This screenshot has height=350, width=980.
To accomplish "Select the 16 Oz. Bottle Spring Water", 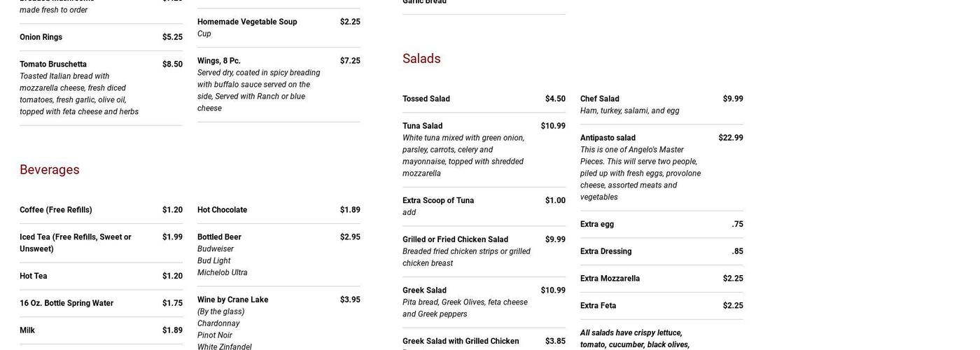I will tap(66, 303).
